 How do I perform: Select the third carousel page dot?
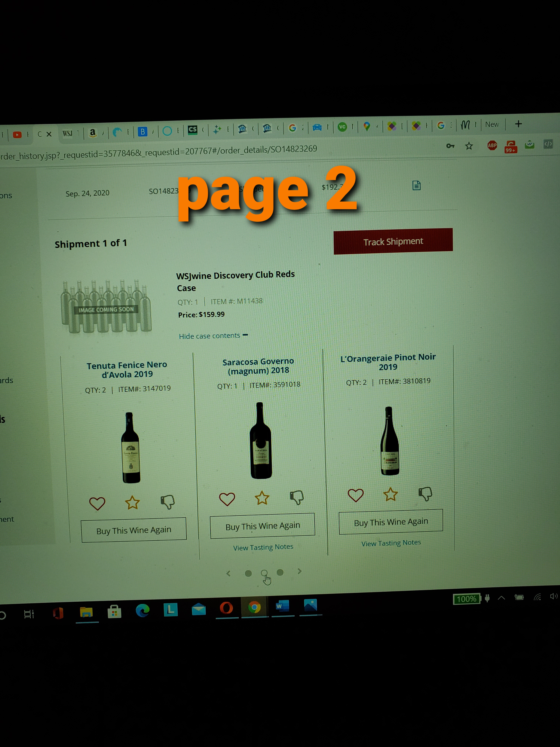click(280, 572)
